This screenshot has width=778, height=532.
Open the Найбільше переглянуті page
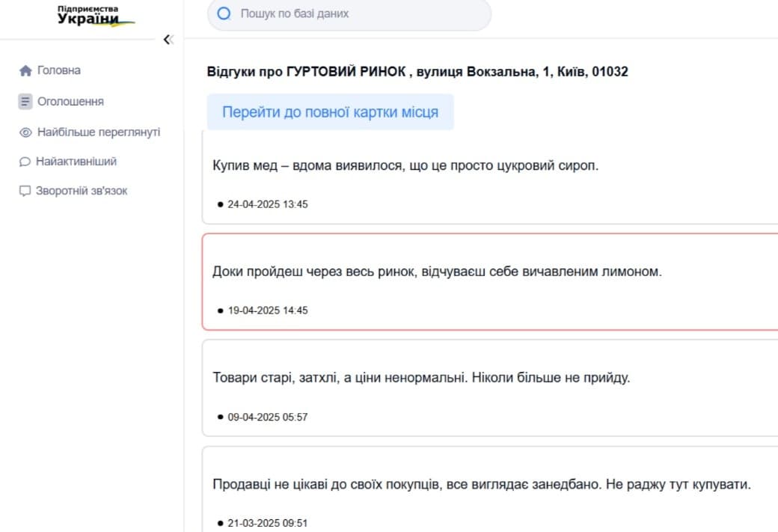[98, 132]
